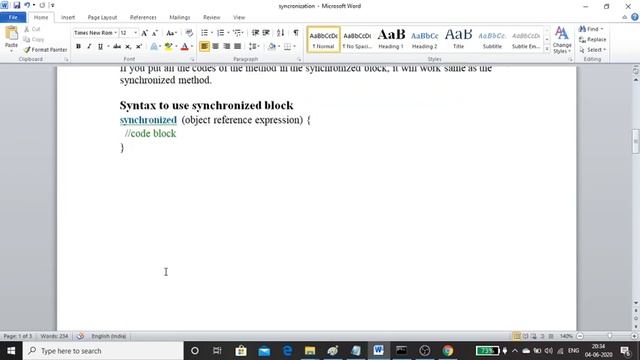Click the Task View taskbar icon
This screenshot has height=360, width=640.
(x=217, y=351)
